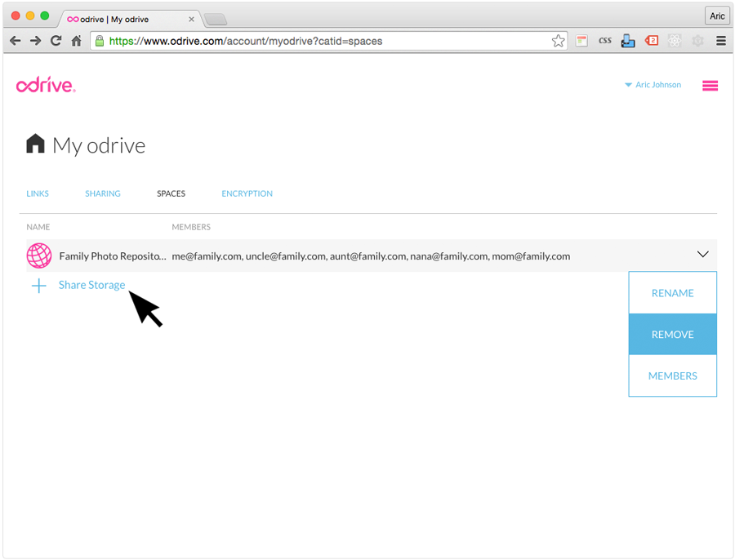
Task: Switch to the ENCRYPTION tab
Action: (x=247, y=193)
